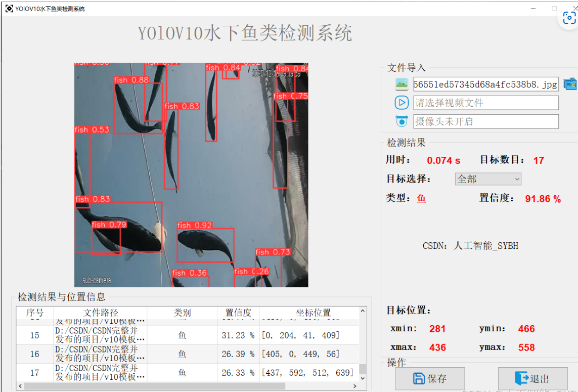The height and width of the screenshot is (392, 578).
Task: Open the target selection combo box arrow
Action: pyautogui.click(x=517, y=179)
